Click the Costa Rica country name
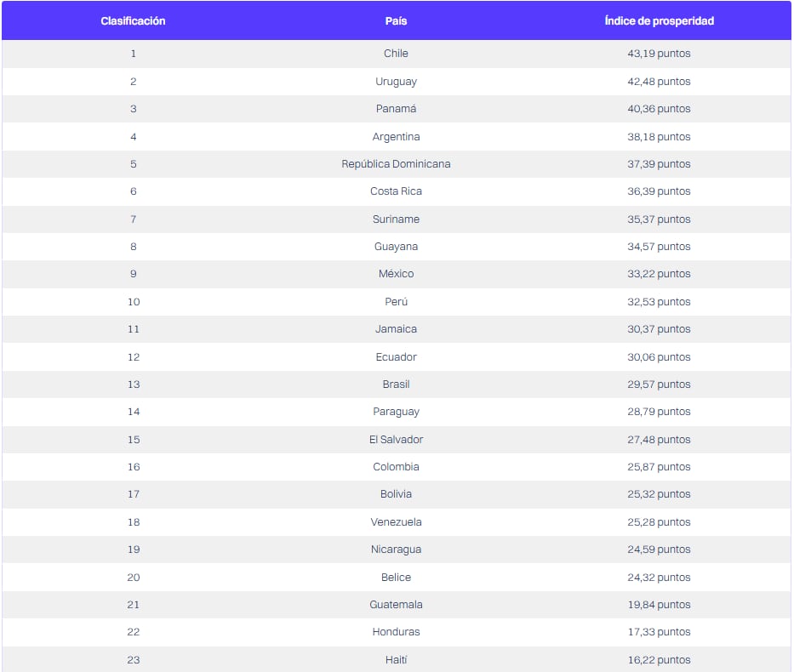This screenshot has height=672, width=794. coord(396,191)
